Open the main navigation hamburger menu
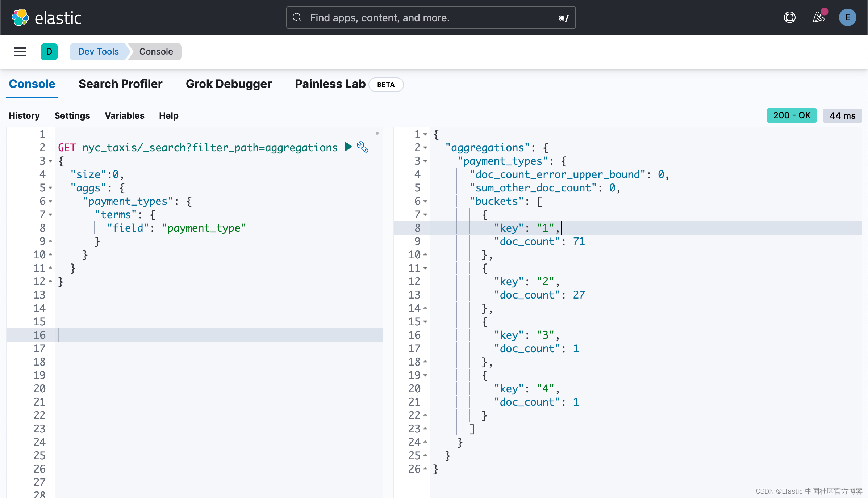Image resolution: width=868 pixels, height=498 pixels. (20, 52)
